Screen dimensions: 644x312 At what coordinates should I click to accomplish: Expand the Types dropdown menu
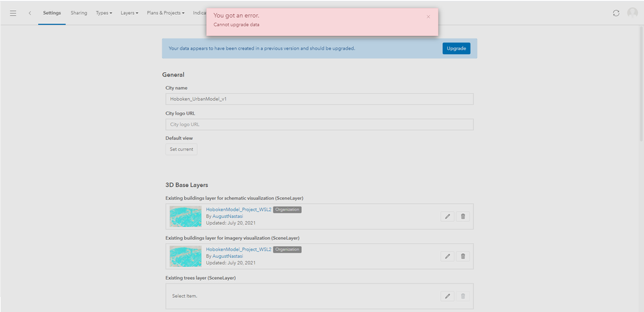coord(103,13)
